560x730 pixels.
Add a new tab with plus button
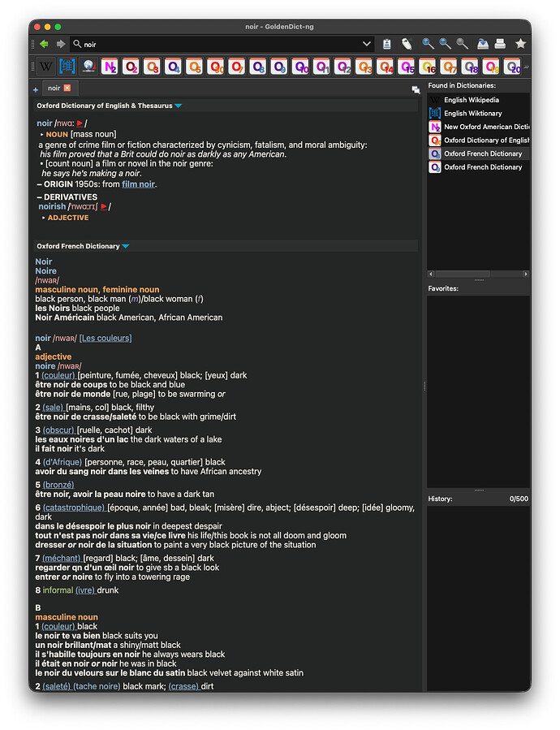click(x=36, y=89)
